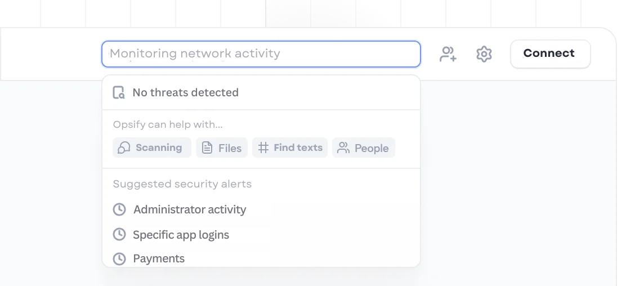The image size is (644, 286).
Task: Click the clock icon beside Payments
Action: 119,259
